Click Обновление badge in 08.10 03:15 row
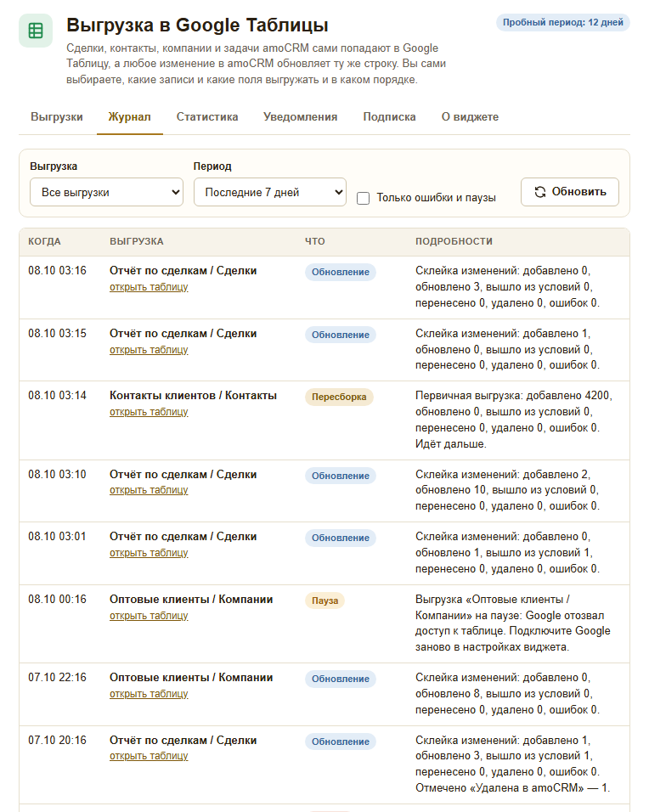Image resolution: width=649 pixels, height=812 pixels. (341, 335)
